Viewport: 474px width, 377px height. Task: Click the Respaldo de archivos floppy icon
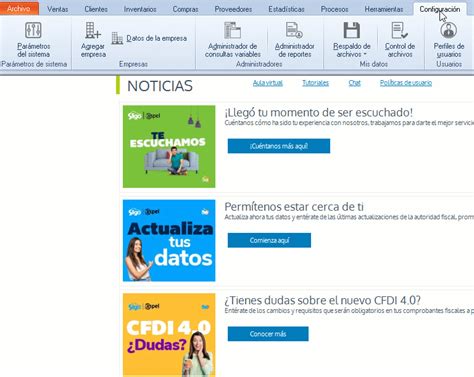(x=352, y=30)
